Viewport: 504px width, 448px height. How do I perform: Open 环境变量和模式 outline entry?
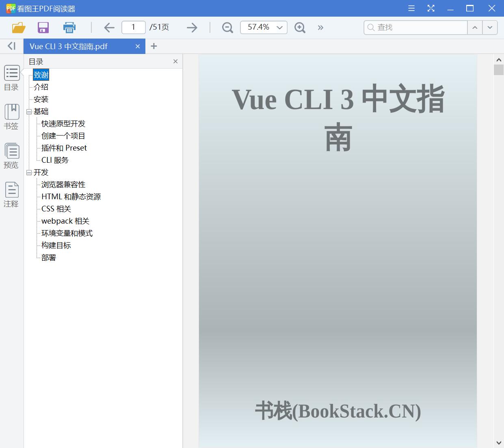click(x=67, y=233)
